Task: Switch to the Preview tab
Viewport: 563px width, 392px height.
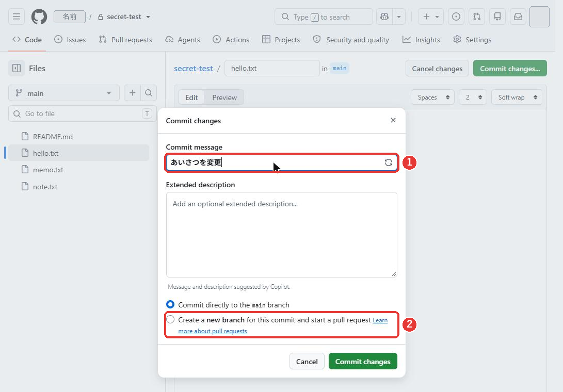Action: [x=224, y=97]
